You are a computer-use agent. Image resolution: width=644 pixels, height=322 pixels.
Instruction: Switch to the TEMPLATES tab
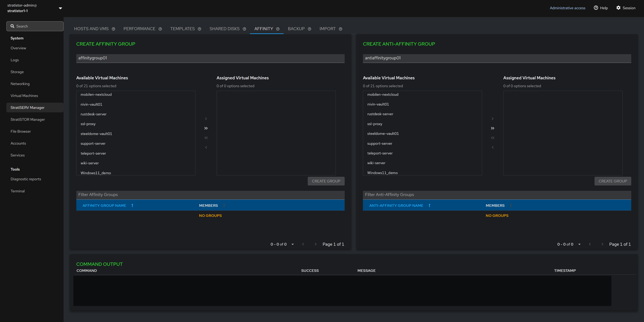(182, 29)
